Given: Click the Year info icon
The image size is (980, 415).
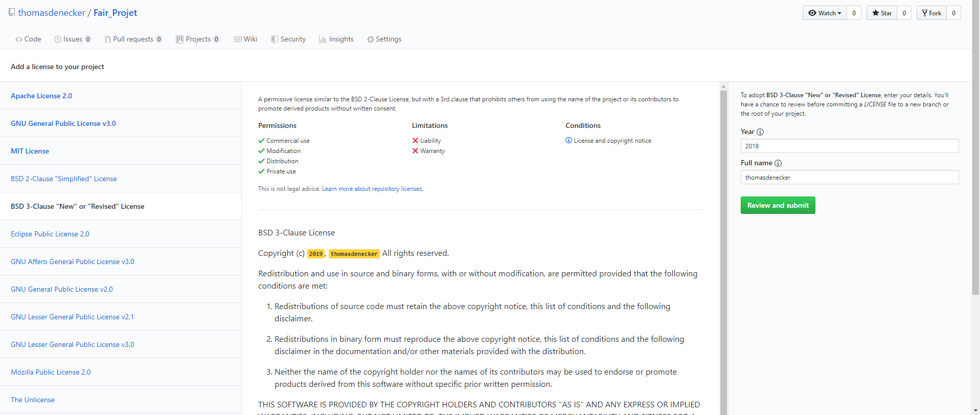Looking at the screenshot, I should point(760,132).
